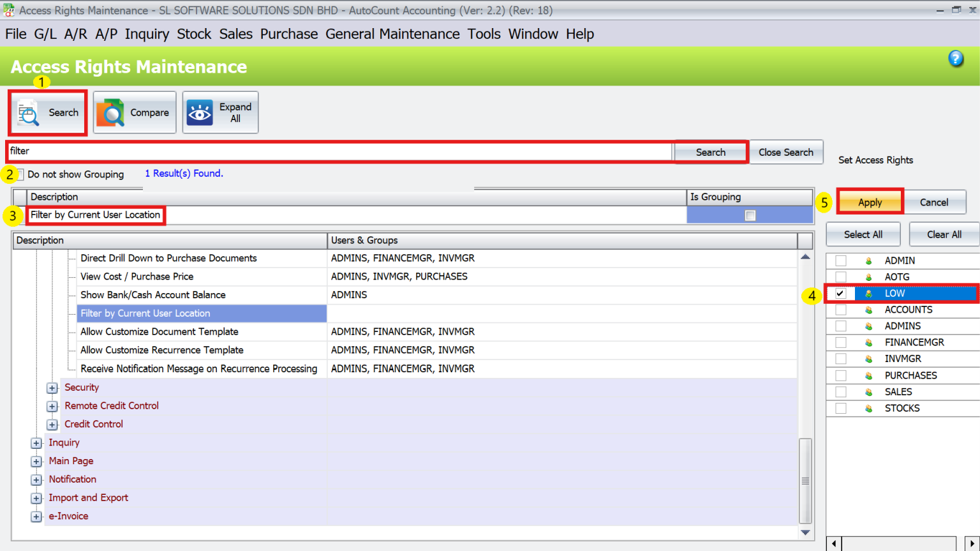
Task: Click the group icon next to STOCKS
Action: click(870, 408)
